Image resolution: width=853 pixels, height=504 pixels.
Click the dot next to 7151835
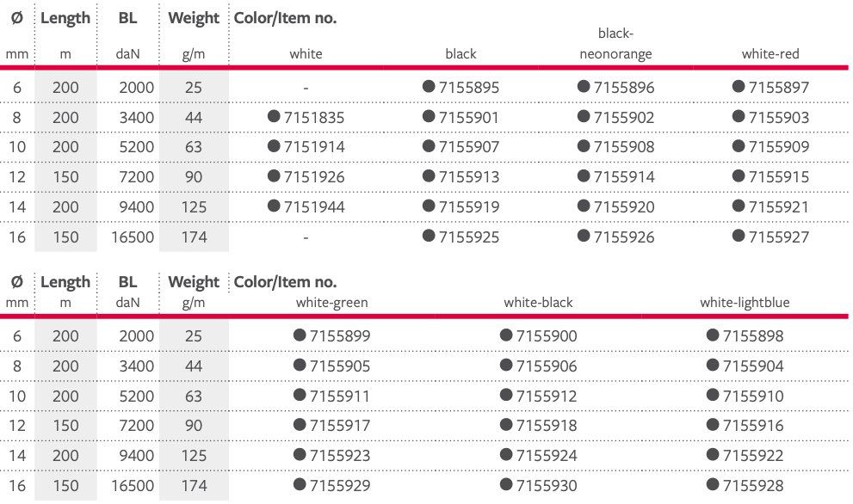coord(274,116)
